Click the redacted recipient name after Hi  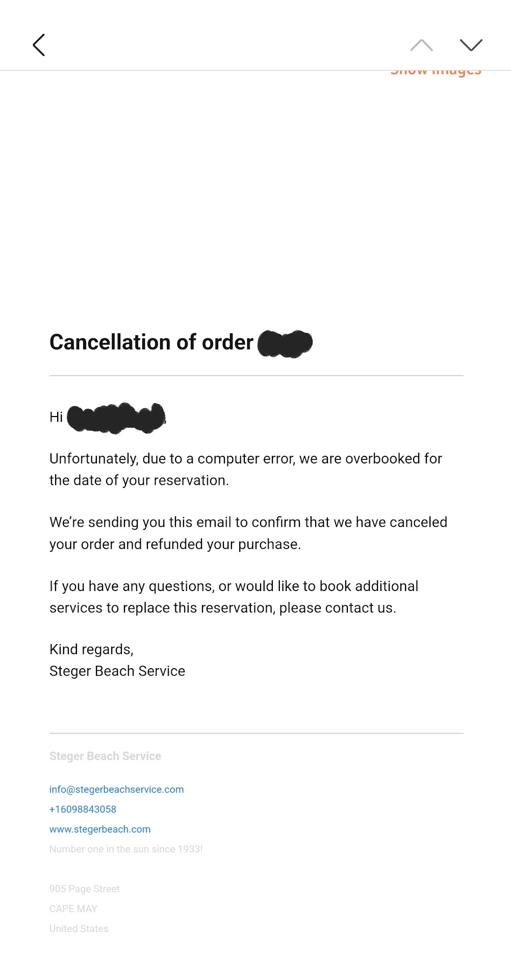click(x=116, y=418)
